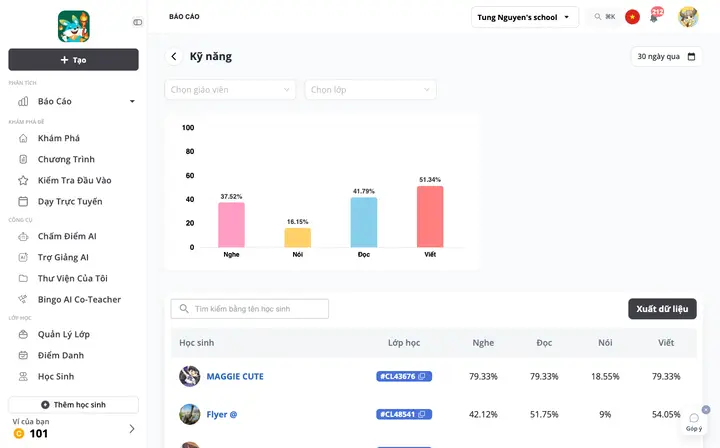720x448 pixels.
Task: Sort by the Viết column header
Action: point(666,343)
